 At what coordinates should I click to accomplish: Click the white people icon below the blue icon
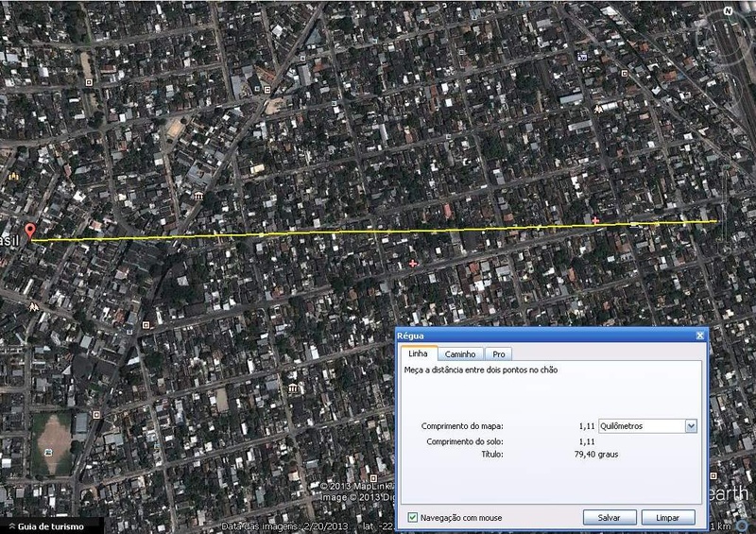pyautogui.click(x=598, y=110)
